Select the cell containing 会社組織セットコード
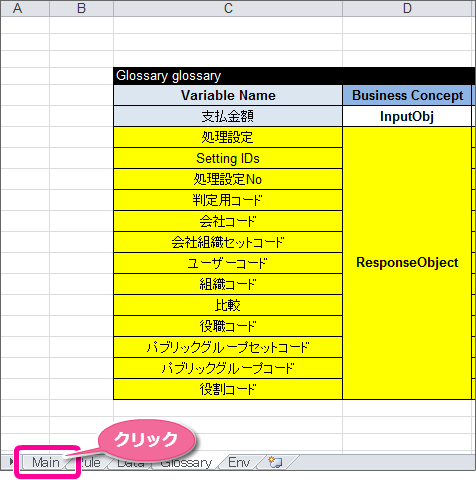Viewport: 476px width, 480px height. (228, 242)
